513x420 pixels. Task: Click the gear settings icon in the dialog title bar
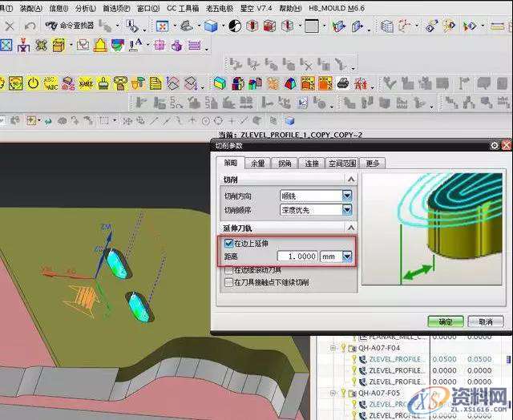(x=495, y=145)
